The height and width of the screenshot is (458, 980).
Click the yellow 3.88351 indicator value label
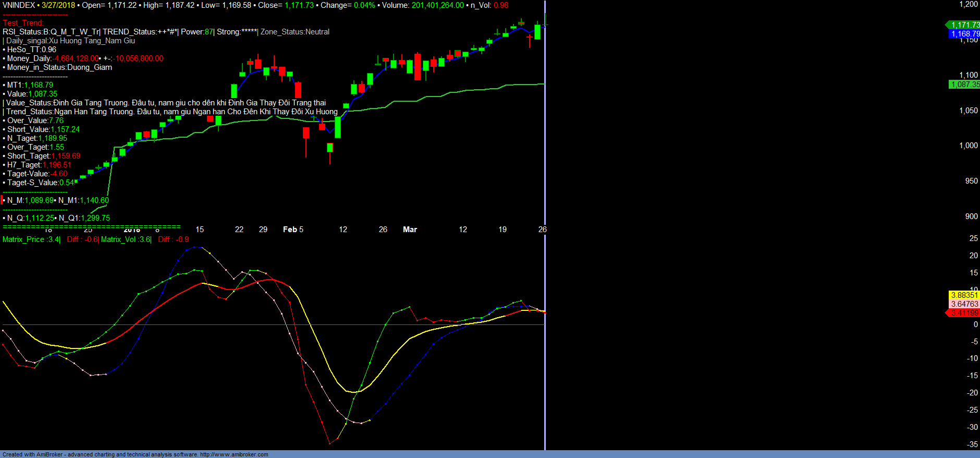click(x=964, y=295)
